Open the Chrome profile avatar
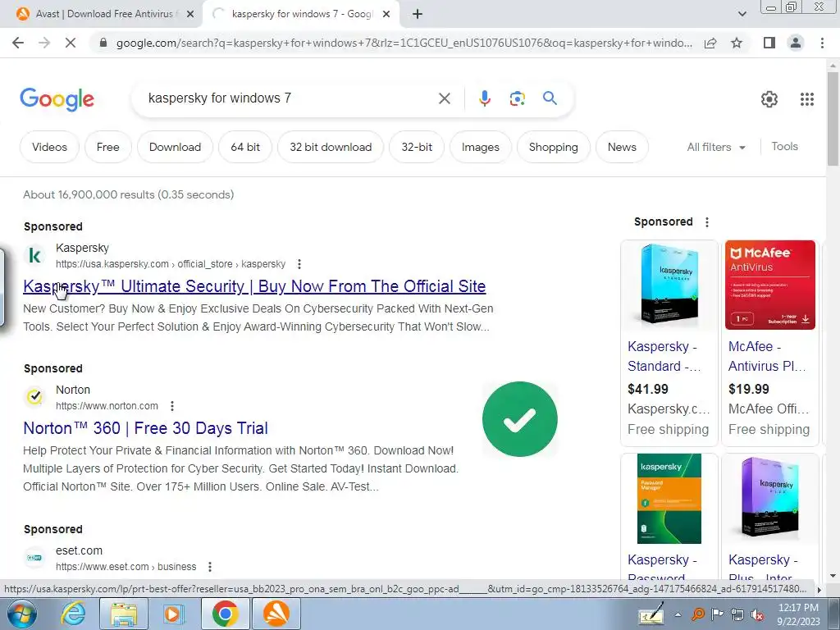This screenshot has width=840, height=630. [x=796, y=43]
